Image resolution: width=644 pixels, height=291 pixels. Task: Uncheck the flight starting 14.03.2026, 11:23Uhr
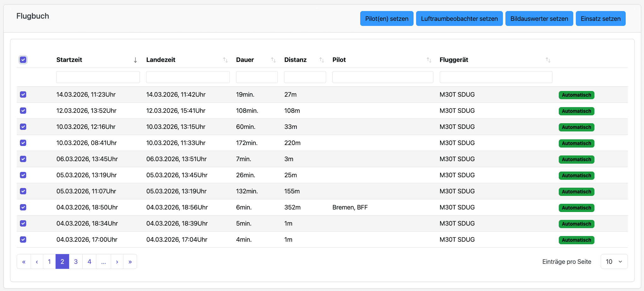click(23, 94)
